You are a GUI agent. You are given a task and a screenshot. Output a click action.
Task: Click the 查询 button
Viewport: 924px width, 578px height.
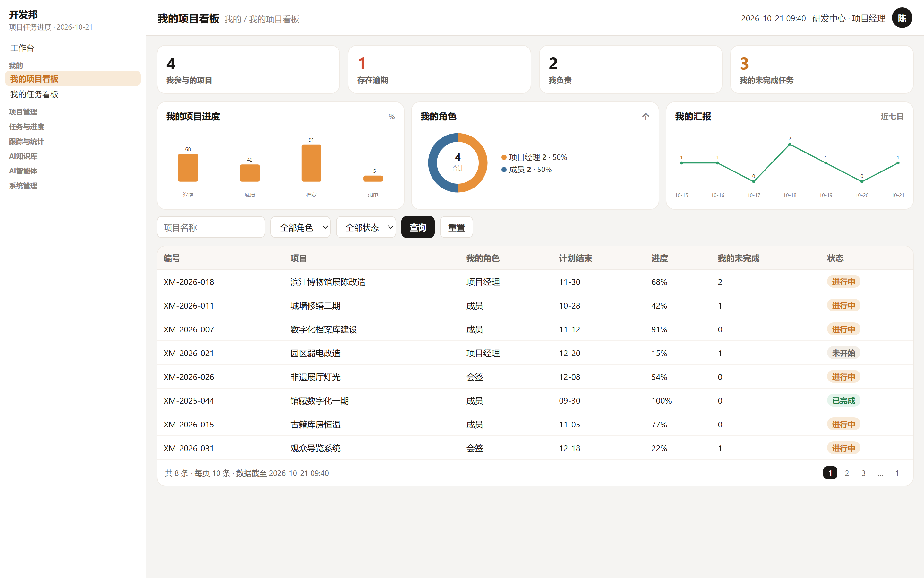coord(418,227)
